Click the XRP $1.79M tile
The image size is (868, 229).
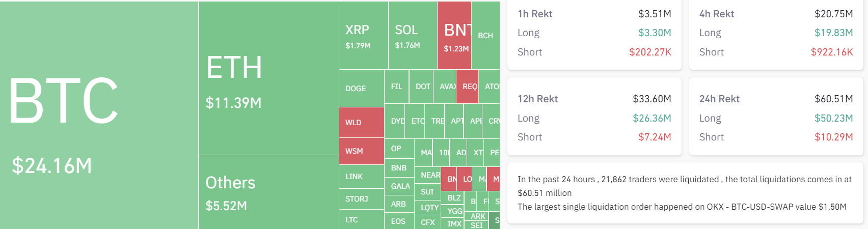(363, 36)
